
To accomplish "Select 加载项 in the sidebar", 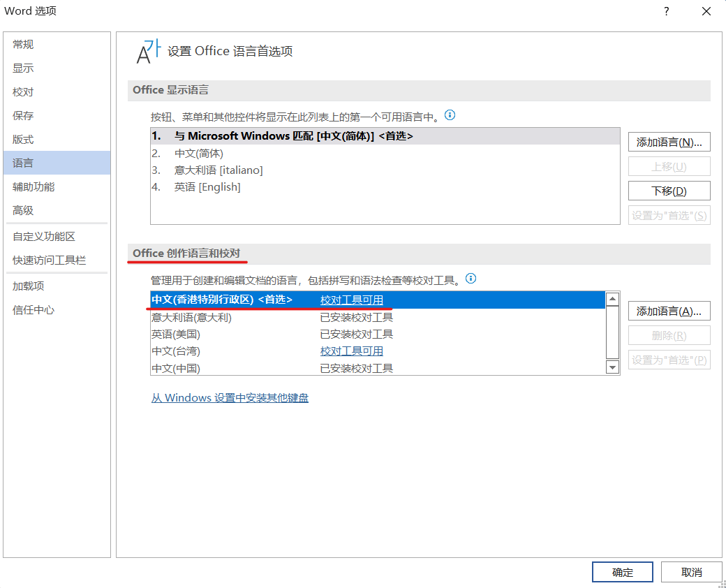I will tap(28, 286).
